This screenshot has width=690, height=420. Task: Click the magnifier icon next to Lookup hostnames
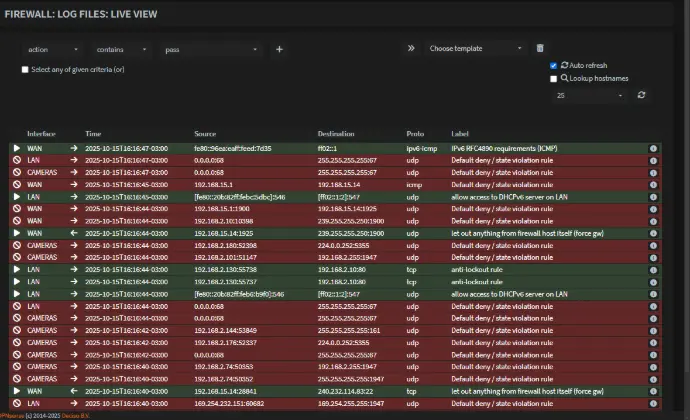click(565, 78)
